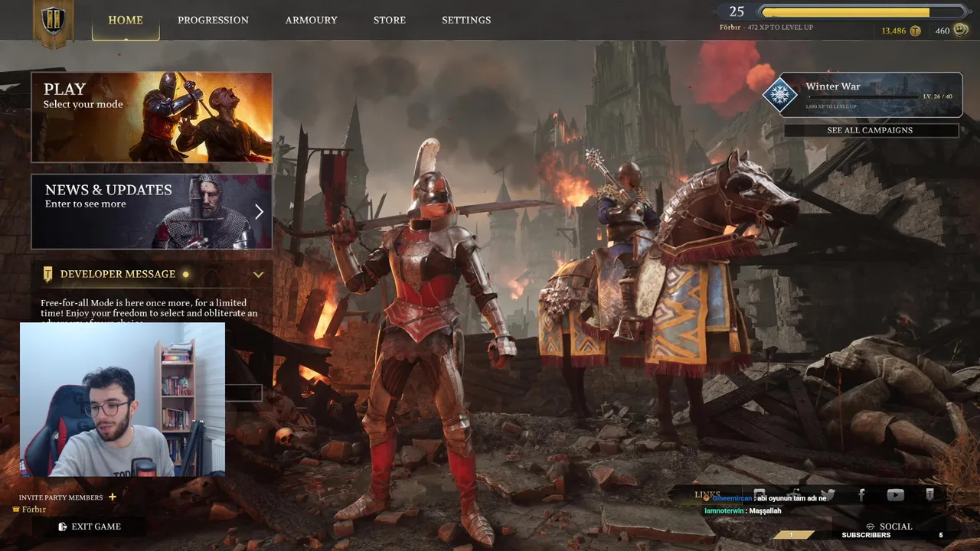Viewport: 980px width, 551px height.
Task: Click the Chivalry II shield logo
Action: tap(54, 21)
